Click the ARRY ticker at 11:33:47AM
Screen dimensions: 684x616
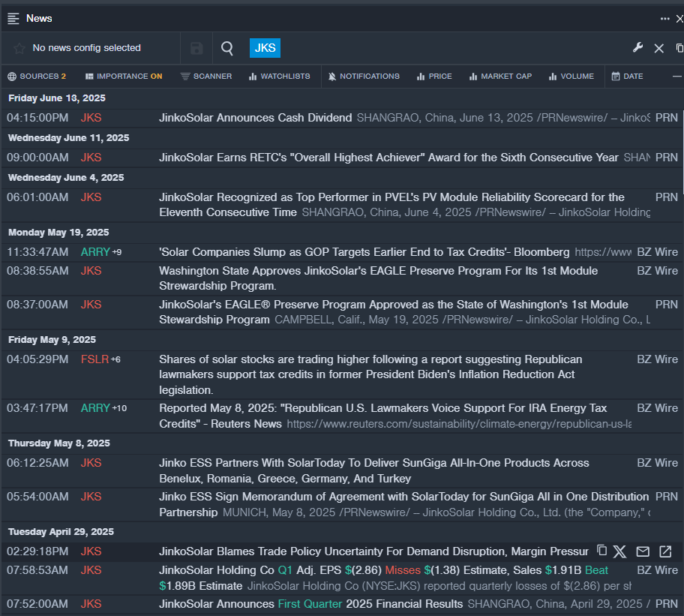(x=95, y=252)
